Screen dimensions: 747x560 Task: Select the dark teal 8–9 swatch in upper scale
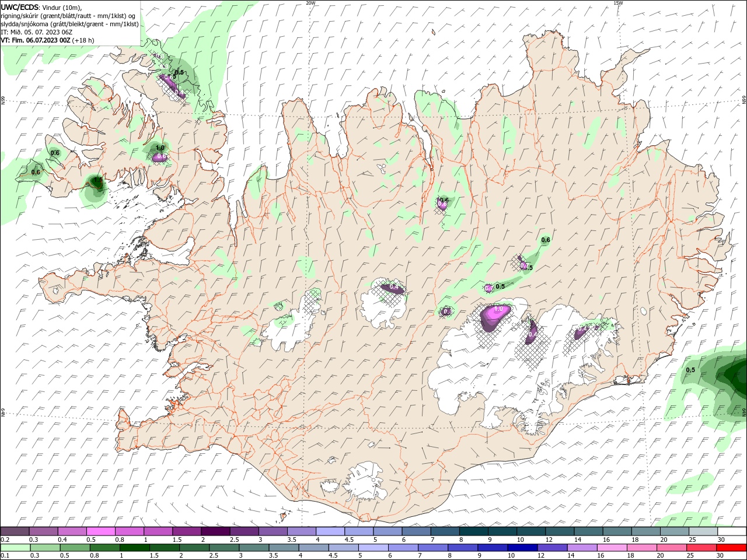(x=474, y=531)
